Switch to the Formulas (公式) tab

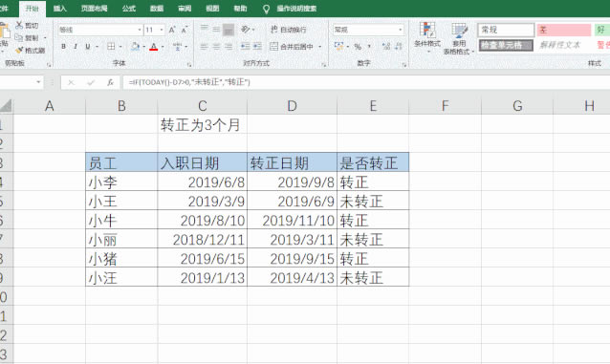pyautogui.click(x=129, y=9)
